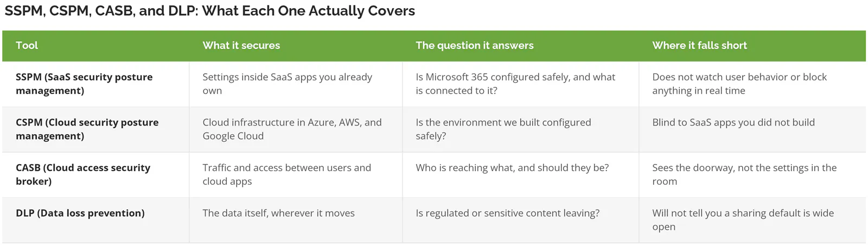Click the 'Tool' column header
The image size is (868, 245).
27,46
